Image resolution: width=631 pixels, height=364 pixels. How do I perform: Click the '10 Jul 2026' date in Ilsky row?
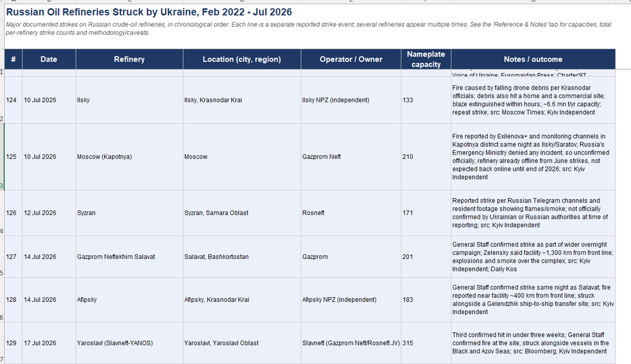(49, 100)
